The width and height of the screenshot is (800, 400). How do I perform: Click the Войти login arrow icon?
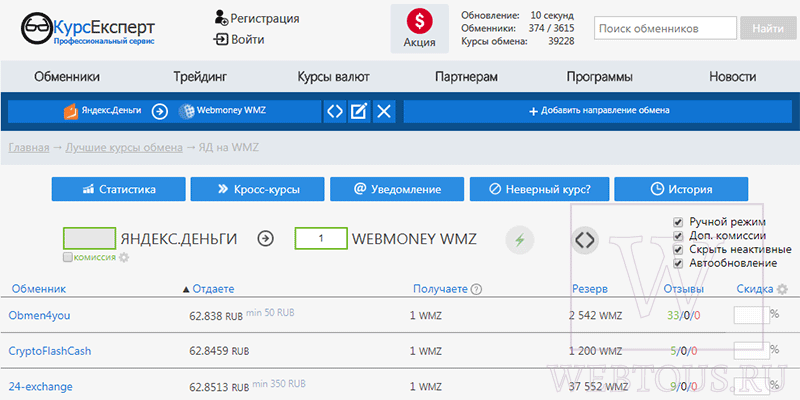(x=221, y=39)
